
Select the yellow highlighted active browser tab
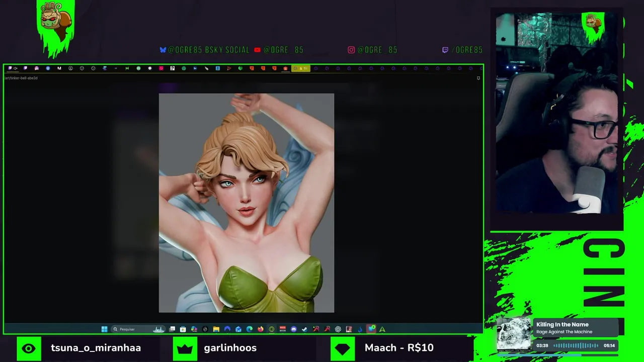(300, 68)
